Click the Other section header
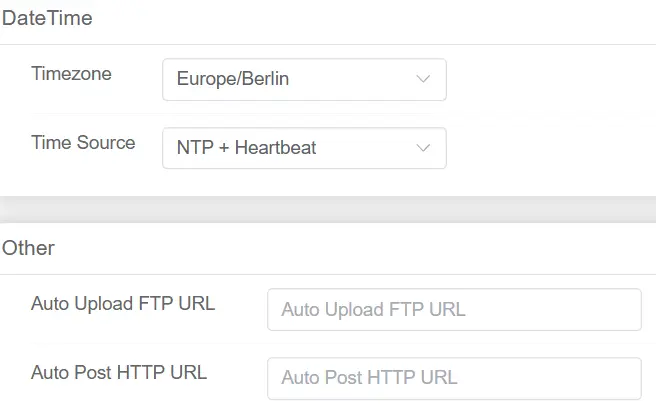656x414 pixels. 28,247
